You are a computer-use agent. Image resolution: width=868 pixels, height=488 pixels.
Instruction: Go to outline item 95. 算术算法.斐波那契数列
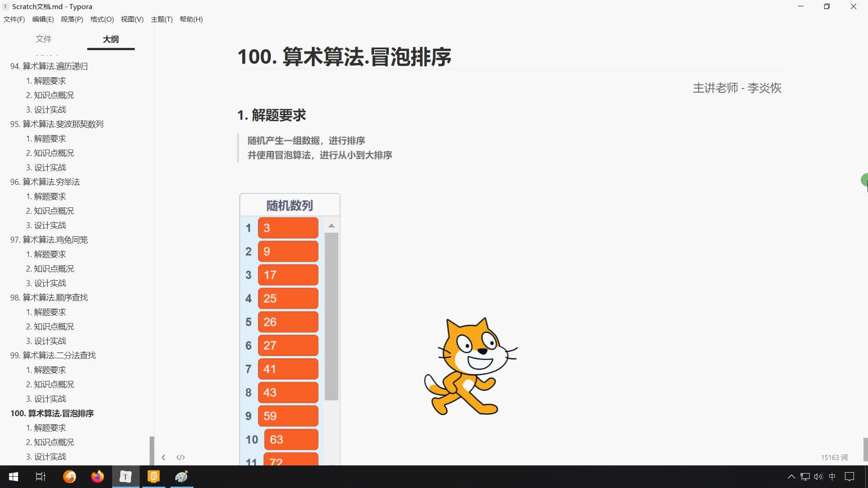(57, 124)
